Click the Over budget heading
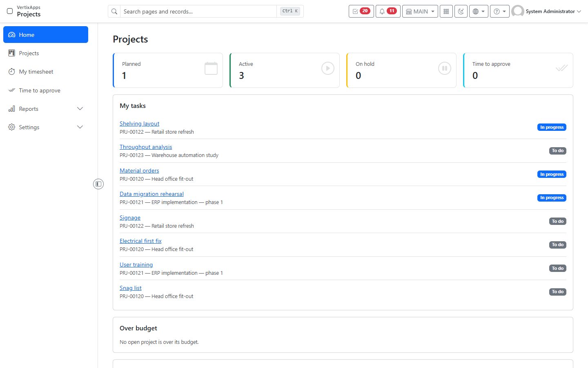The image size is (588, 368). [138, 328]
